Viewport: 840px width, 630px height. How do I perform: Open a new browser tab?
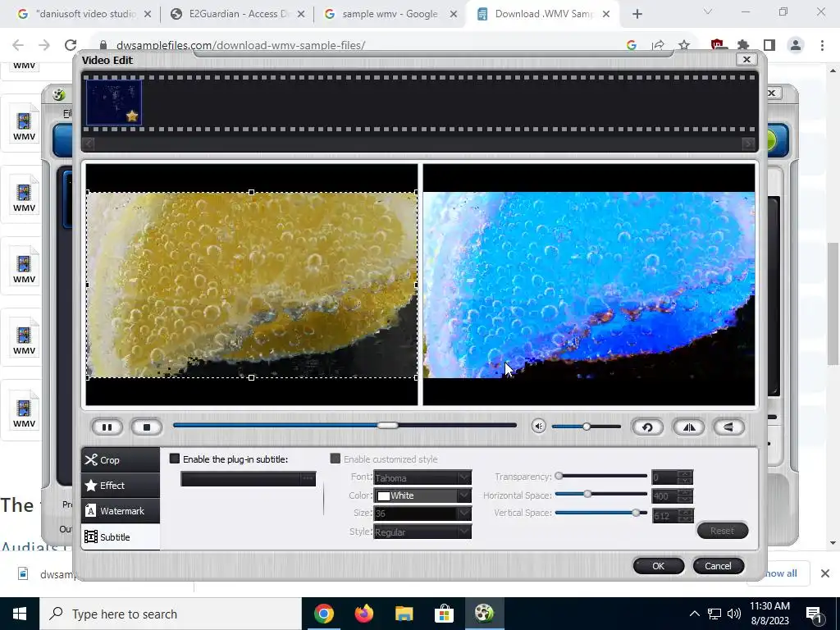(637, 15)
